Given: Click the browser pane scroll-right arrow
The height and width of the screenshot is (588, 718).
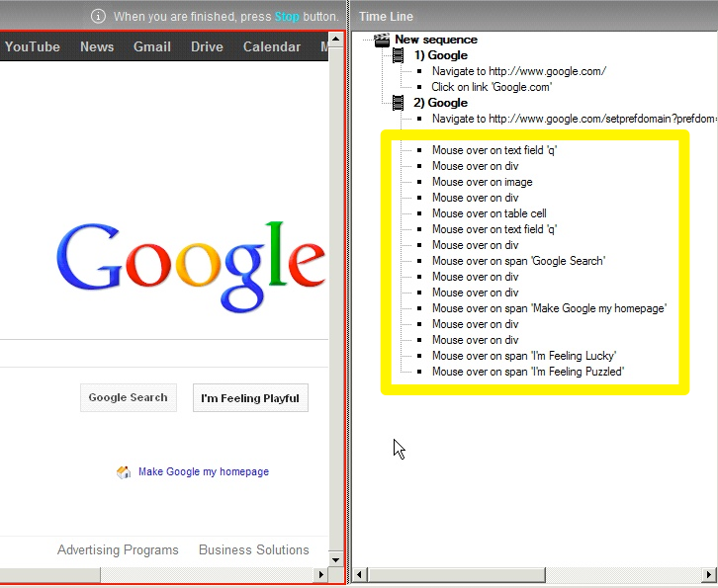Looking at the screenshot, I should coord(321,575).
